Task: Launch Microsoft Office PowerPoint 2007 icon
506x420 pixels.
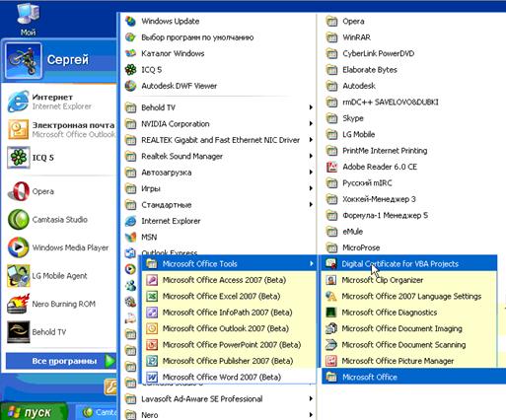Action: [x=152, y=345]
